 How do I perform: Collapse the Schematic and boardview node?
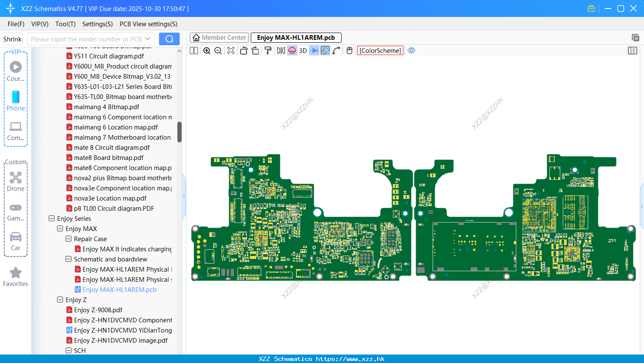(69, 259)
